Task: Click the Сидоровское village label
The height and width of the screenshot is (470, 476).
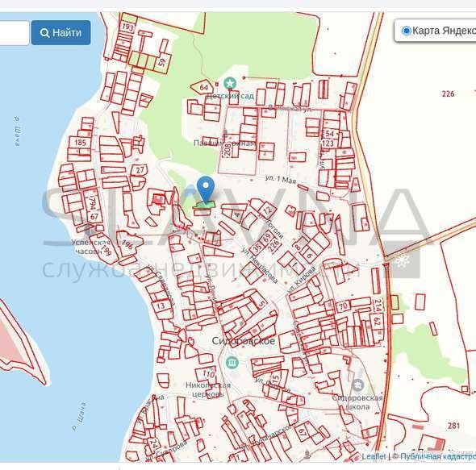Action: click(x=244, y=341)
